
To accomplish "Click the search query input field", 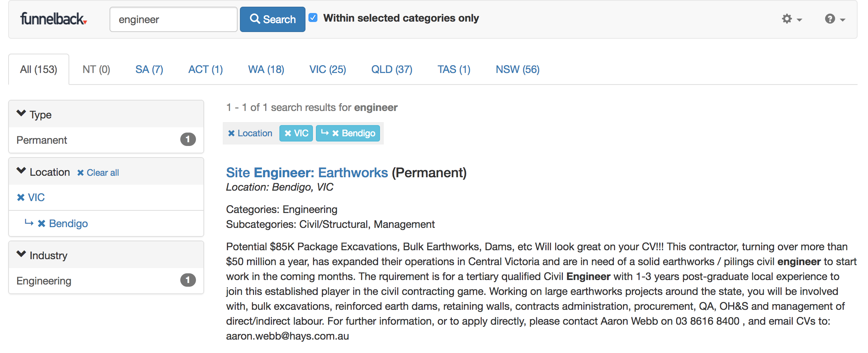I will 173,19.
